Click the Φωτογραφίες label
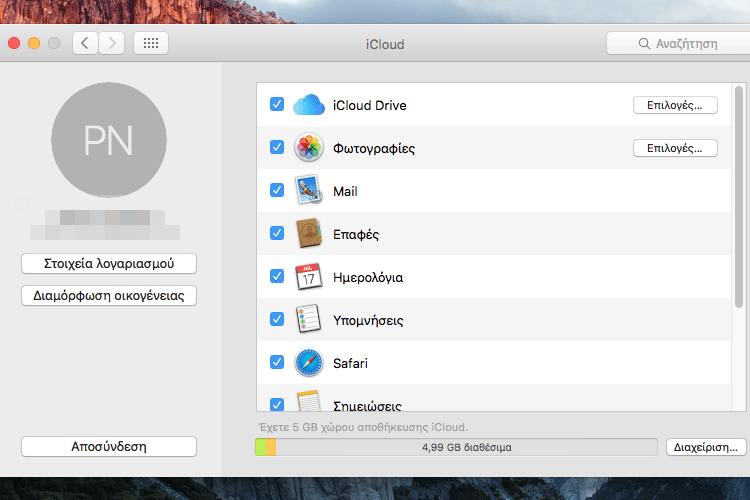 click(374, 148)
